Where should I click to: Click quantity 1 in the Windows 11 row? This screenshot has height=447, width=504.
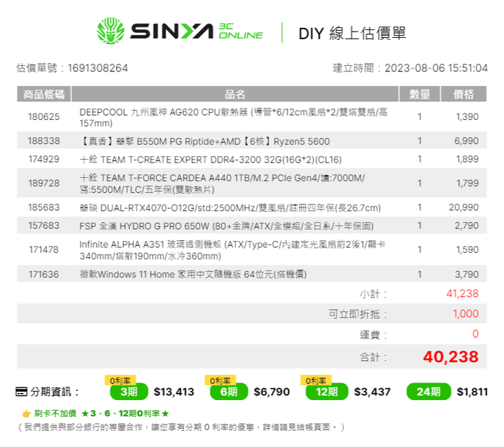pyautogui.click(x=419, y=275)
